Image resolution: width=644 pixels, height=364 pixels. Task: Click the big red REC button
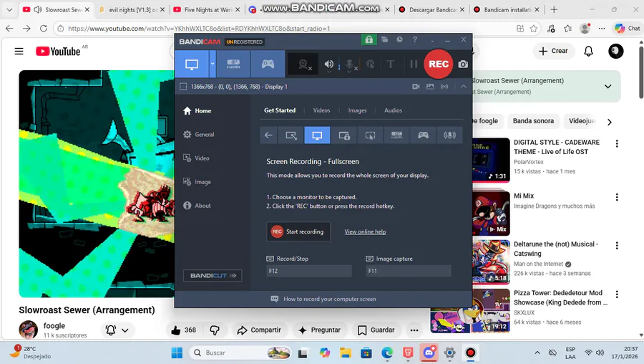(439, 64)
